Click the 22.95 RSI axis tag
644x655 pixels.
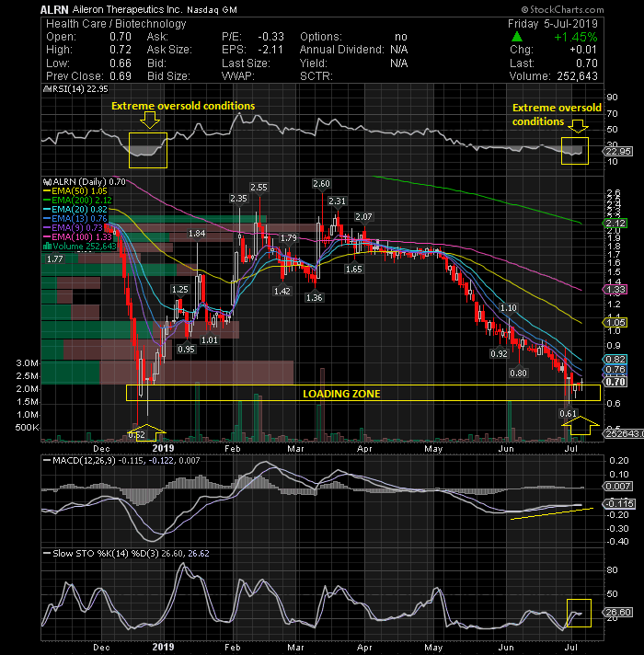618,151
